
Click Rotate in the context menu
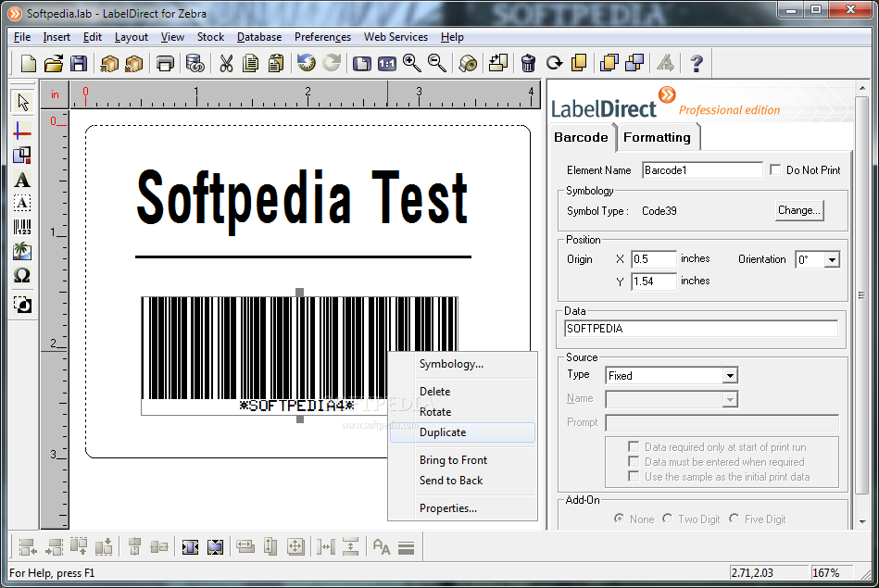462,411
